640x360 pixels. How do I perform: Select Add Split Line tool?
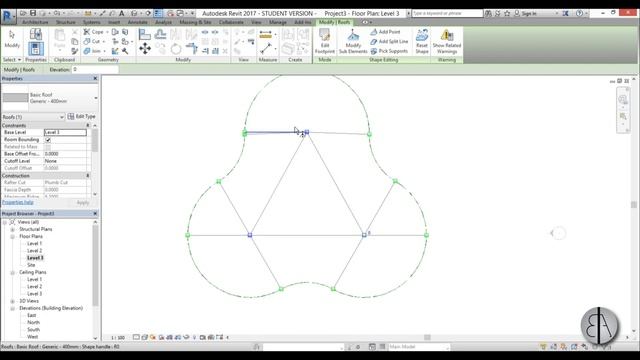coord(389,41)
